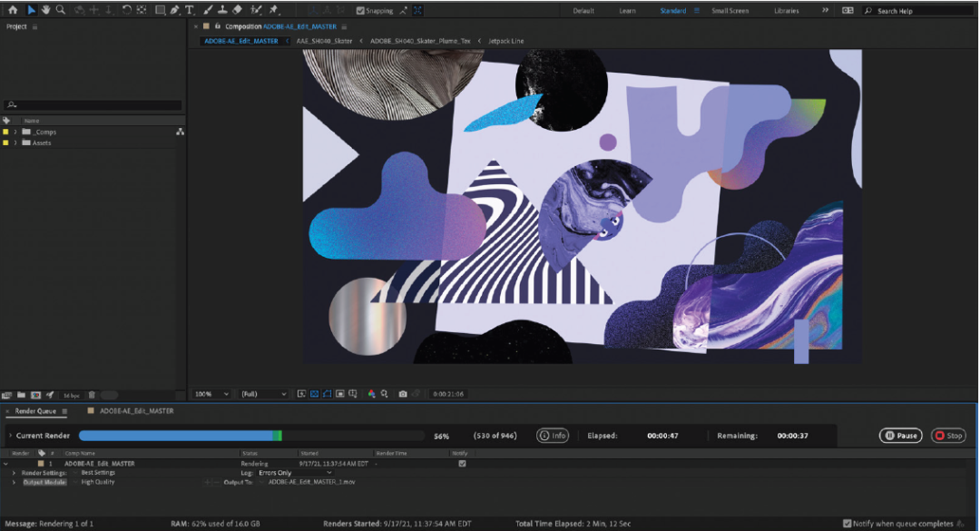This screenshot has height=531, width=980.
Task: Switch to the Libraries workspace
Action: point(786,11)
